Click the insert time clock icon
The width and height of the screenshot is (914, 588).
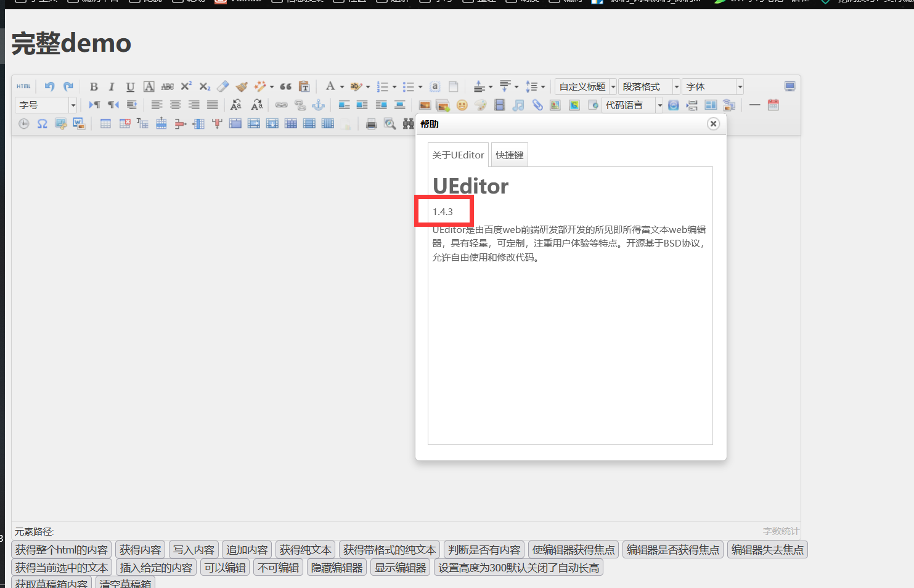[x=23, y=124]
